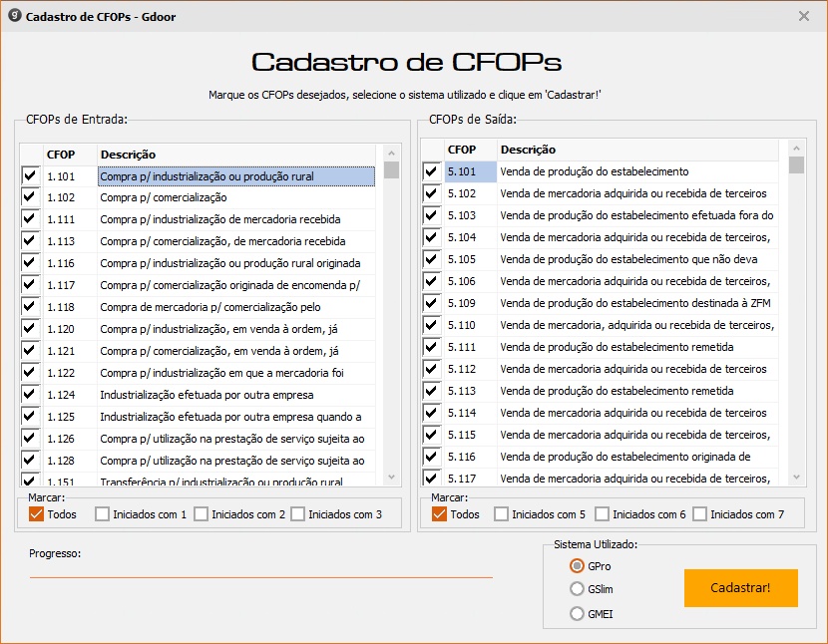Toggle checkbox beside CFOP 1.113
The image size is (828, 644).
(x=30, y=240)
